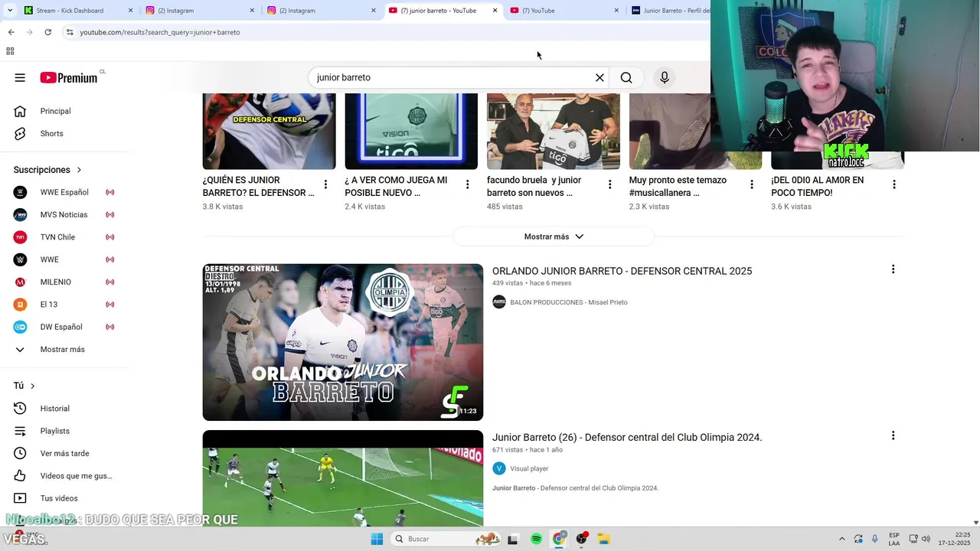Close the junior barreto - YouTube tab
The height and width of the screenshot is (551, 980).
pos(495,11)
